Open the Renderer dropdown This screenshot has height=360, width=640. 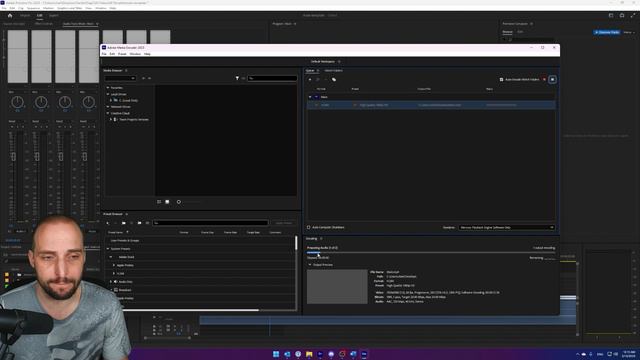pos(507,227)
